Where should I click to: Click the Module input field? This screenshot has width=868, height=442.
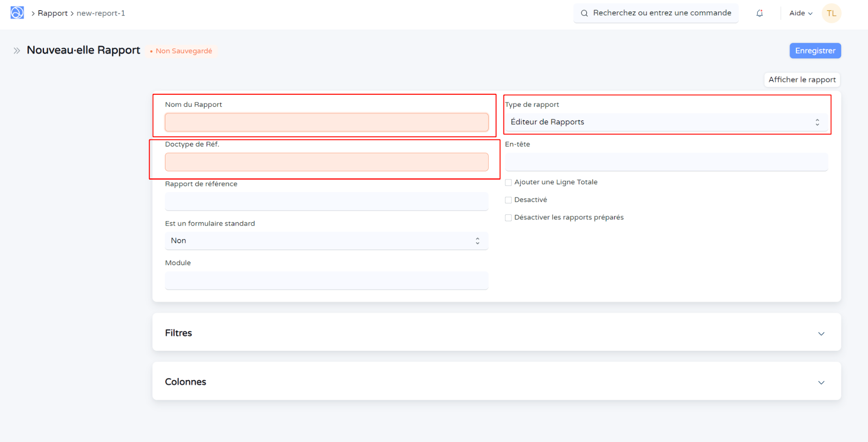(326, 280)
